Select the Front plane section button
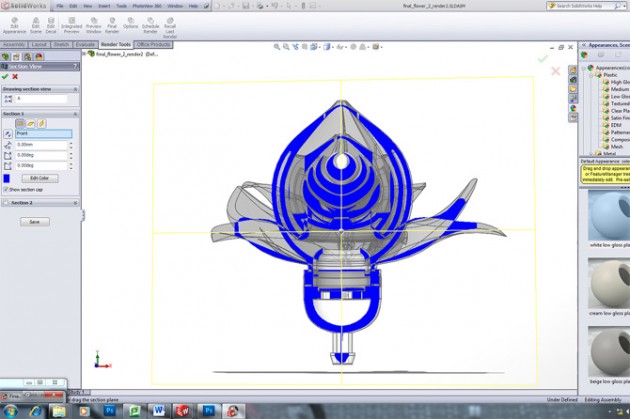Image resolution: width=630 pixels, height=419 pixels. 19,123
